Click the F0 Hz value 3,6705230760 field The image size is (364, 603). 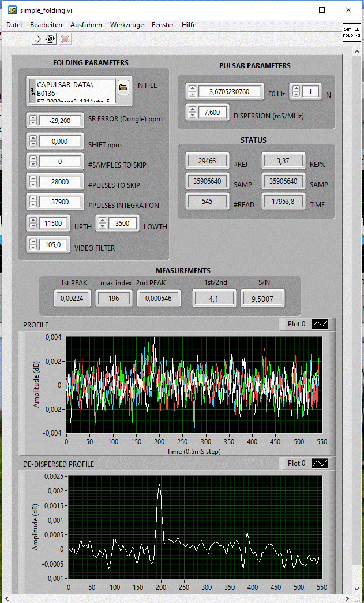(x=230, y=91)
